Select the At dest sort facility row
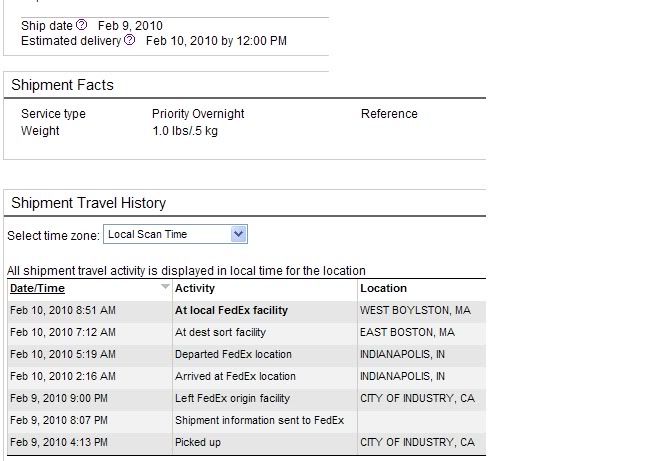 click(x=246, y=332)
